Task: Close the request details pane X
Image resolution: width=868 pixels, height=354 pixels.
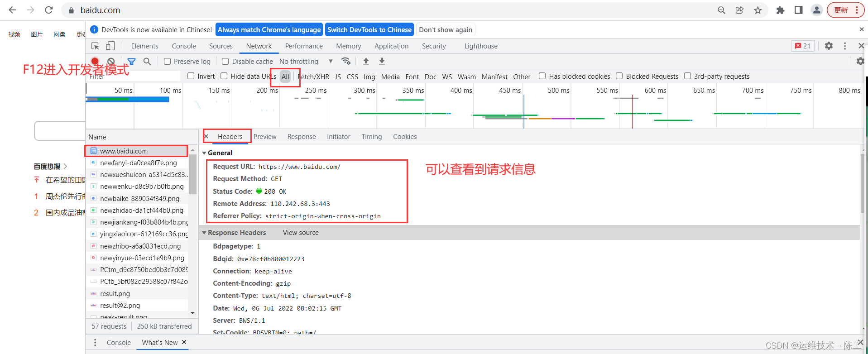Action: point(206,136)
